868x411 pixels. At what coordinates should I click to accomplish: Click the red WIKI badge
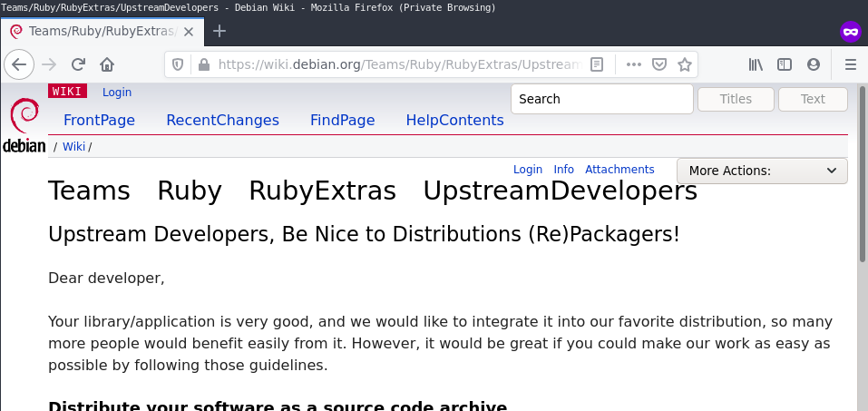pyautogui.click(x=67, y=91)
